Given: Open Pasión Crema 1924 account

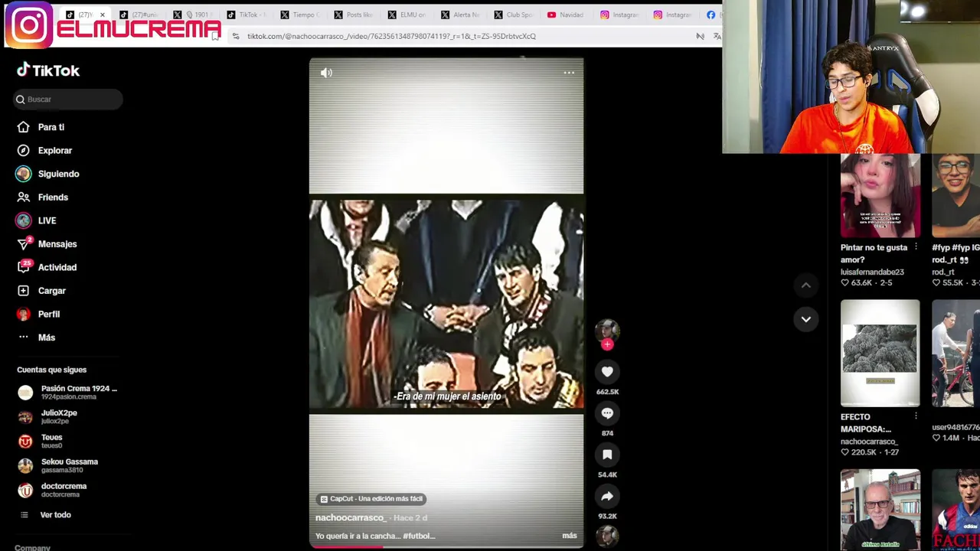Looking at the screenshot, I should click(x=67, y=393).
